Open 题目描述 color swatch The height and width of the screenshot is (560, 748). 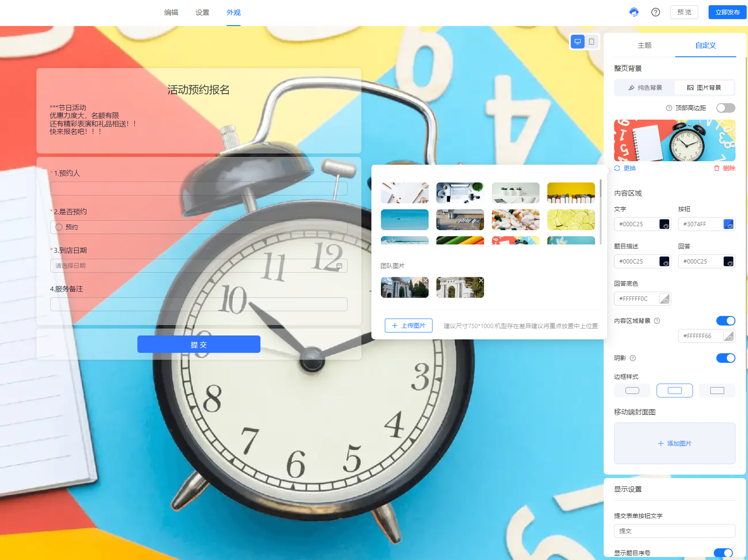click(x=664, y=261)
